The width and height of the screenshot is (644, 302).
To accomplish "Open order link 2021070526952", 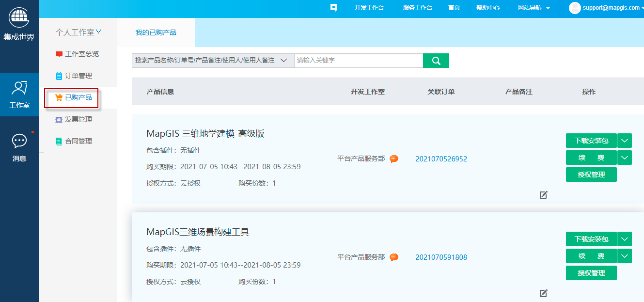I will [441, 159].
